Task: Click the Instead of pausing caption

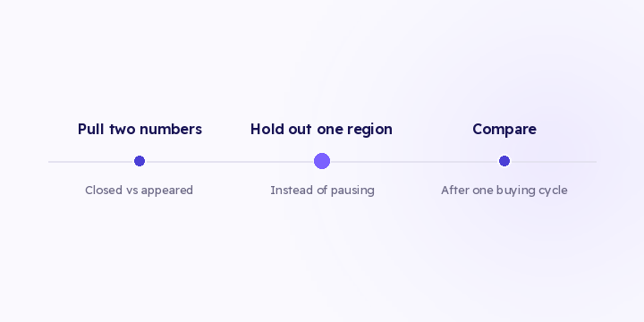Action: point(322,191)
